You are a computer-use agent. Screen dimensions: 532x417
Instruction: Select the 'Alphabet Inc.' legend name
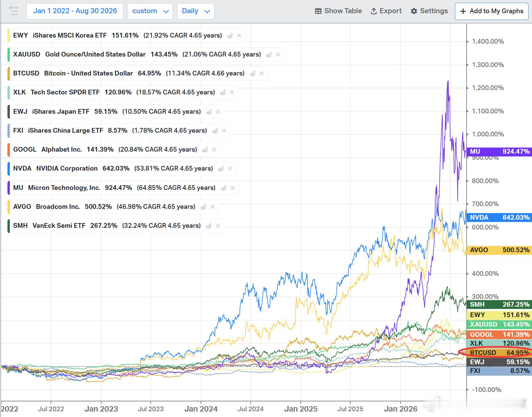coord(62,150)
